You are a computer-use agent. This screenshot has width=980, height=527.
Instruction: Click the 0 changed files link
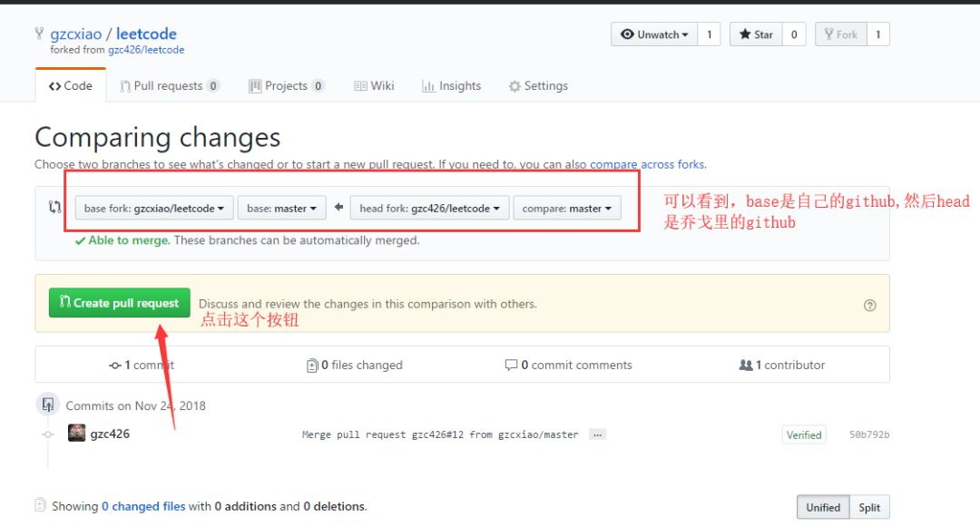(143, 506)
